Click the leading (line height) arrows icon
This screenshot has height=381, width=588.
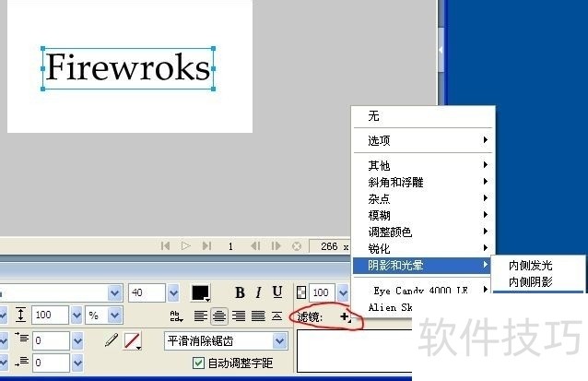click(x=20, y=315)
